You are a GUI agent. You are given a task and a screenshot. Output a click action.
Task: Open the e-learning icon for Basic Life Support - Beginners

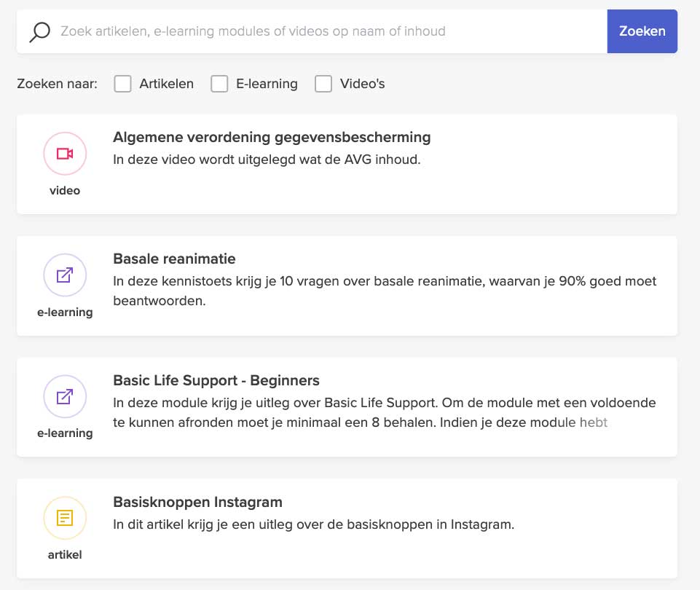[65, 396]
